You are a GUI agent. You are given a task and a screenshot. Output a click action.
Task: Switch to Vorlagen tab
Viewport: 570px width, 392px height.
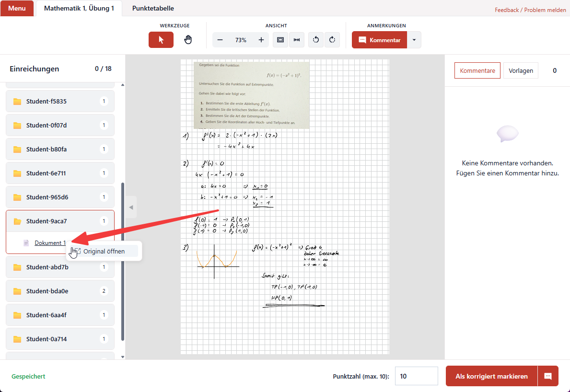[521, 70]
